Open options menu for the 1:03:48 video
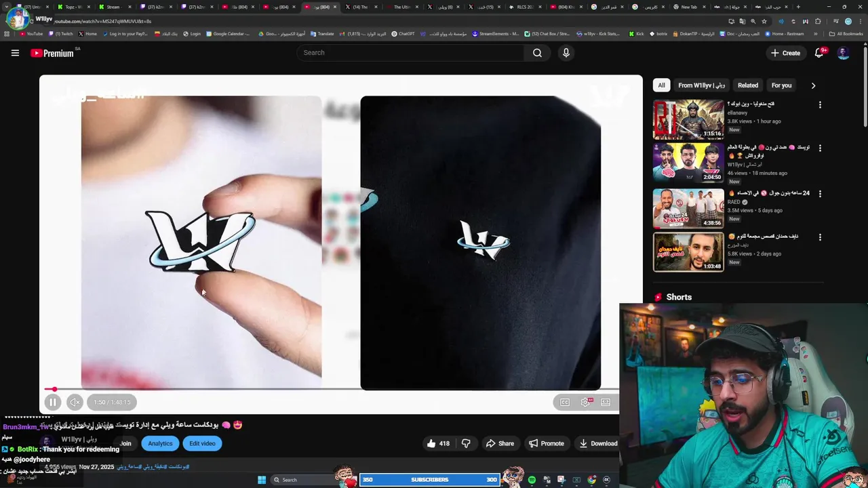This screenshot has height=488, width=868. pos(820,237)
